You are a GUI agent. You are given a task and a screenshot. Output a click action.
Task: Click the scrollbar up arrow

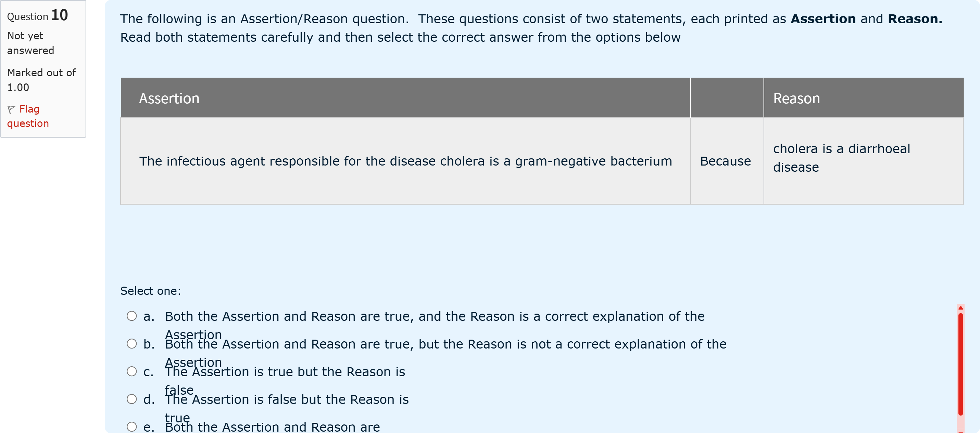point(960,308)
